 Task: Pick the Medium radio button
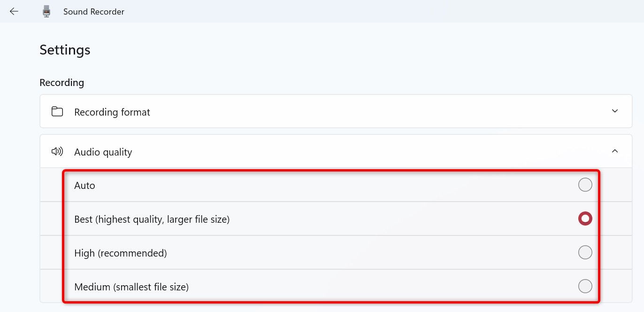(585, 286)
